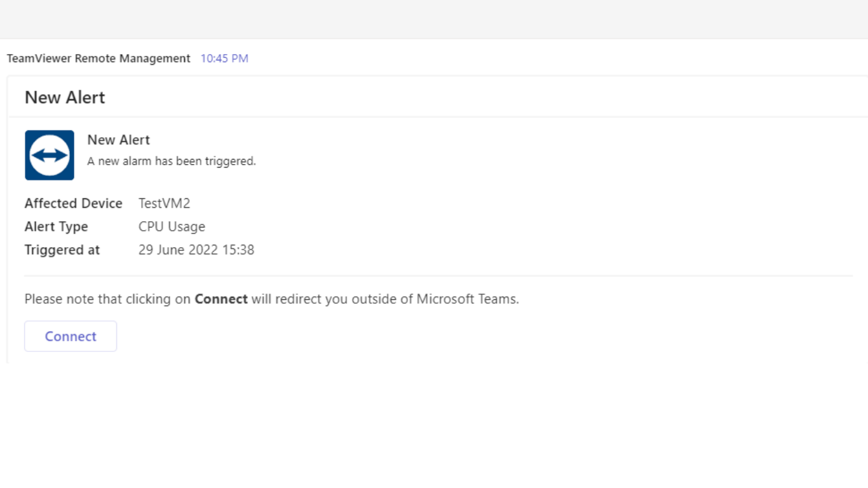Select the 29 June 2022 15:38 timestamp
Screen dimensions: 868x488
click(196, 250)
